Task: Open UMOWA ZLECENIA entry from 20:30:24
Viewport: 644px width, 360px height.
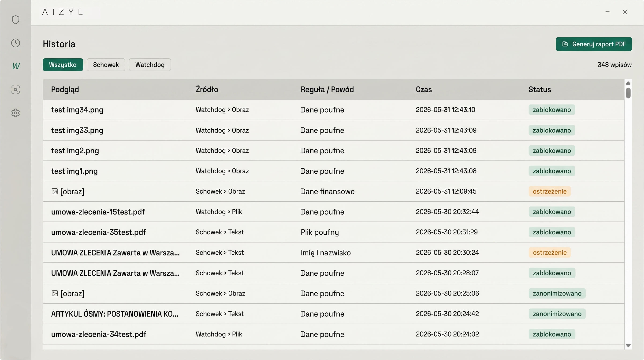Action: point(115,253)
